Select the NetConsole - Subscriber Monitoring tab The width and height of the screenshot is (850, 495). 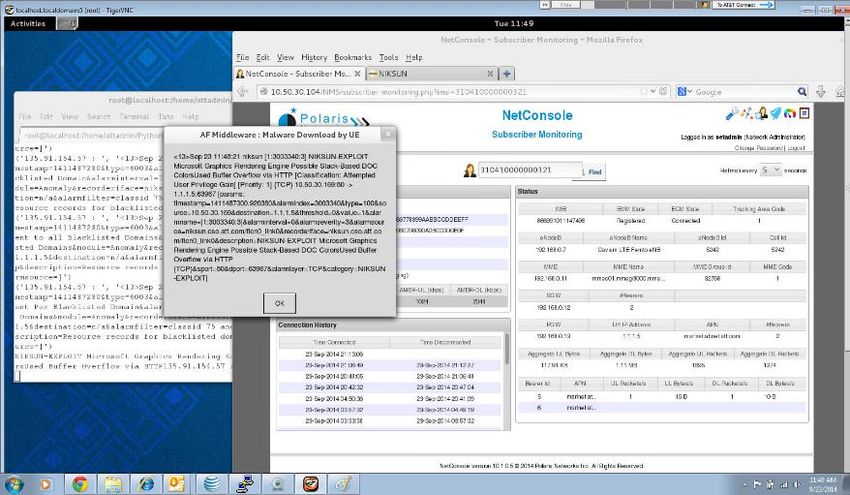298,74
